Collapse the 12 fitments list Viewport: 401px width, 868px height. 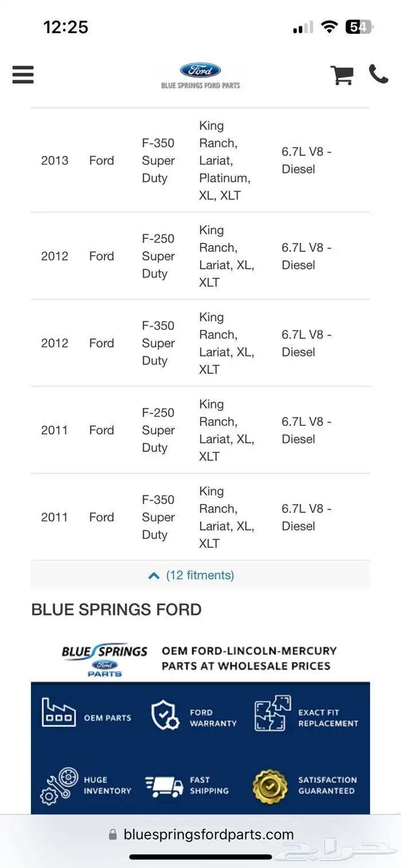pyautogui.click(x=200, y=575)
